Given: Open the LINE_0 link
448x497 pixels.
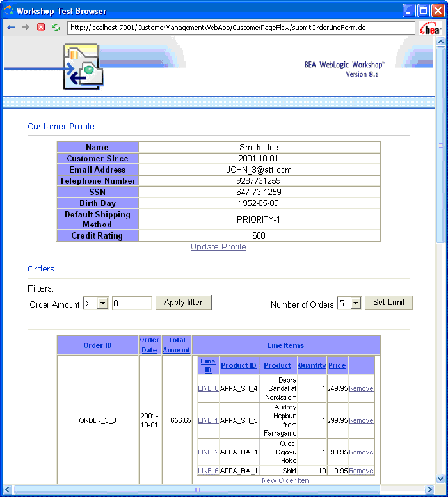Looking at the screenshot, I should pos(208,388).
